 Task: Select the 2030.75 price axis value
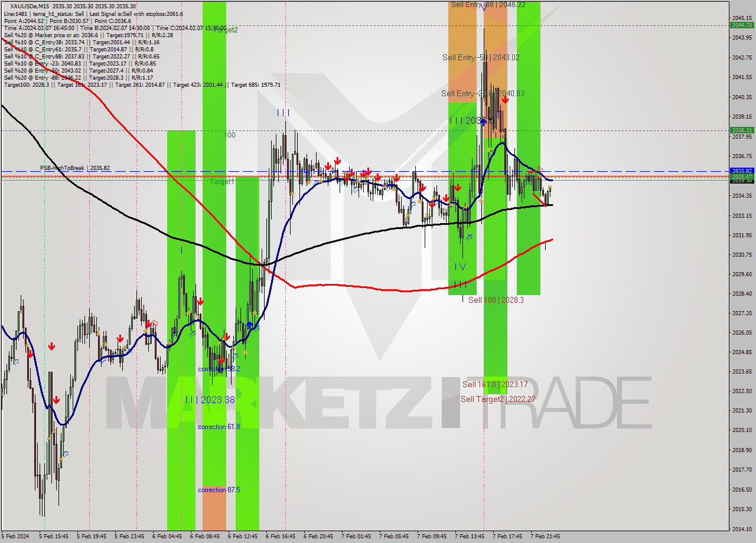[x=742, y=254]
